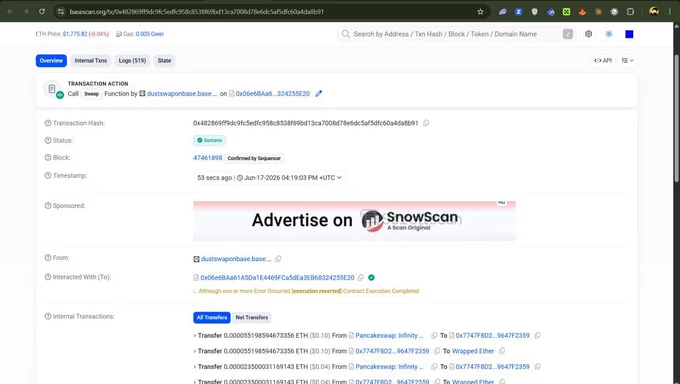Open the Logs (519) tab
Image resolution: width=680 pixels, height=384 pixels.
coord(132,61)
